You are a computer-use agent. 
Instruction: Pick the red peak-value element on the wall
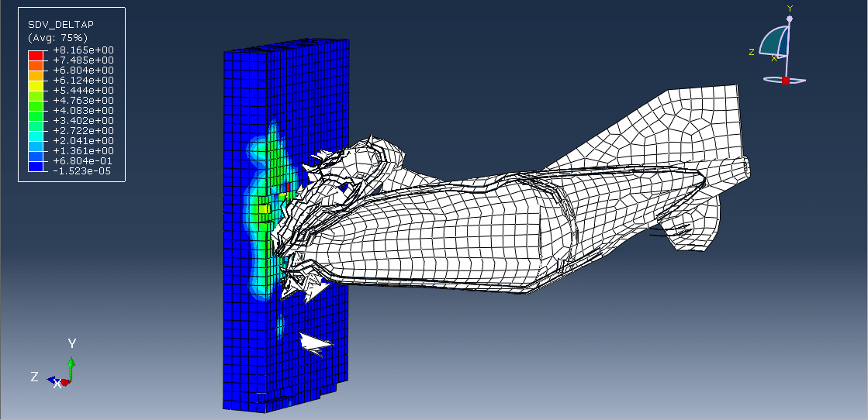(x=288, y=188)
